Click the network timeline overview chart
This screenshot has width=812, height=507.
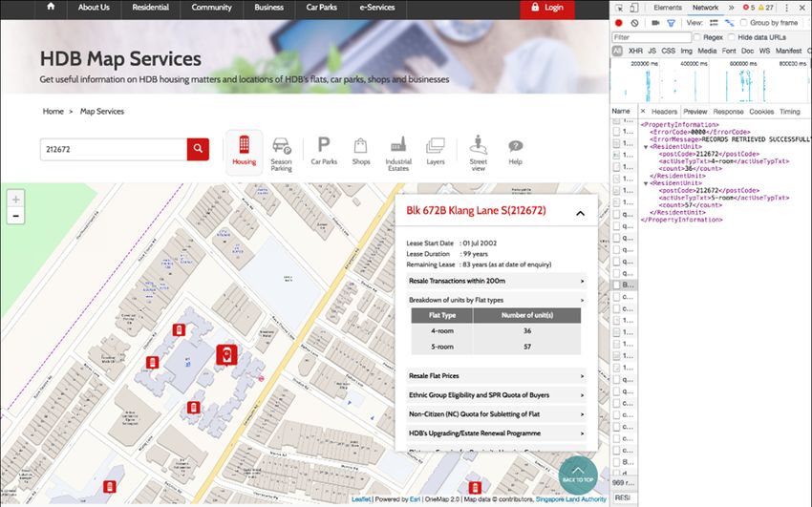pos(710,81)
